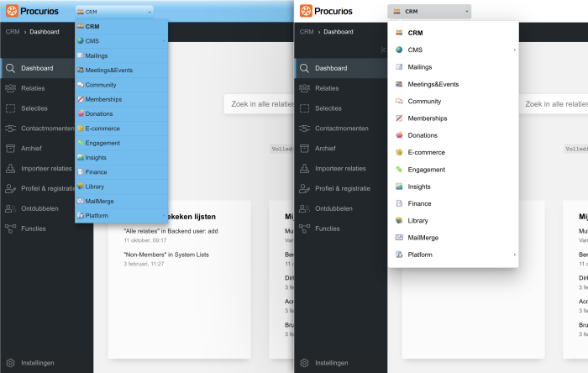Open the Procurios logo in left window
The image size is (588, 373).
32,11
